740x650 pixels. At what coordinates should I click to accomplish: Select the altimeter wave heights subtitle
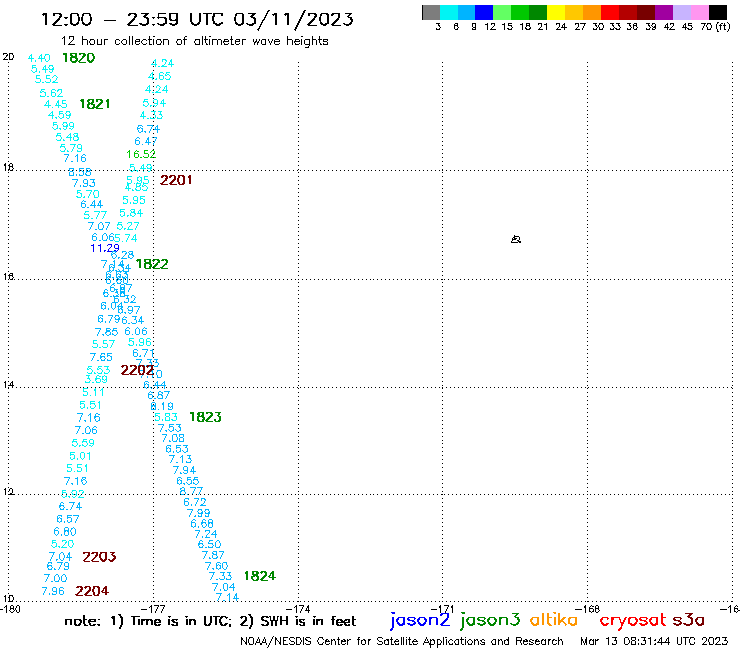tap(194, 41)
